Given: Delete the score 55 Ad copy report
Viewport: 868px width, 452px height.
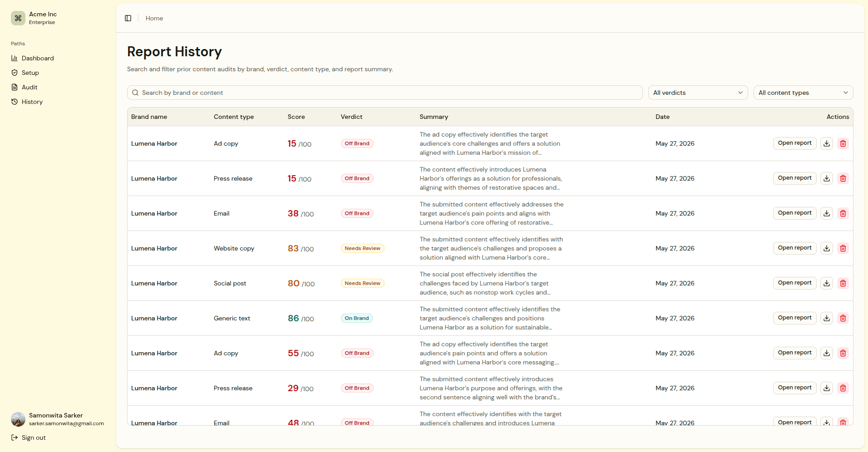Looking at the screenshot, I should point(843,353).
